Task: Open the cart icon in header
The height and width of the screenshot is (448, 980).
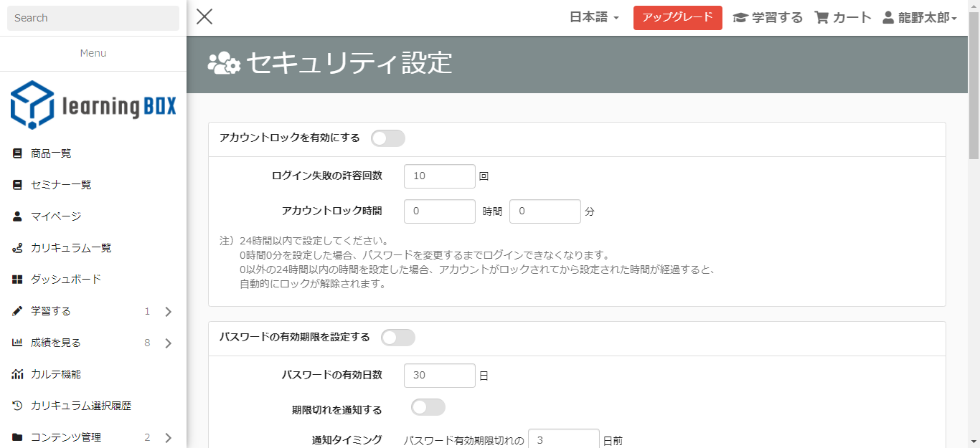Action: pos(822,18)
